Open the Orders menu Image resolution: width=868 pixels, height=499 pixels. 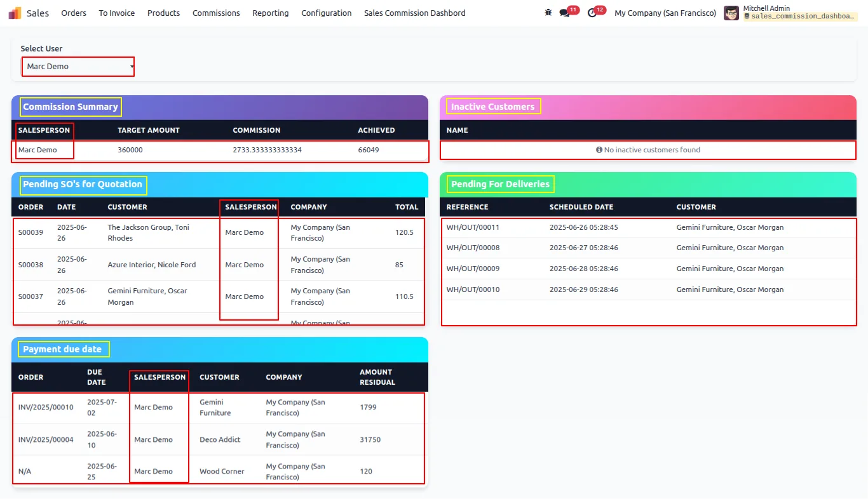pyautogui.click(x=74, y=13)
